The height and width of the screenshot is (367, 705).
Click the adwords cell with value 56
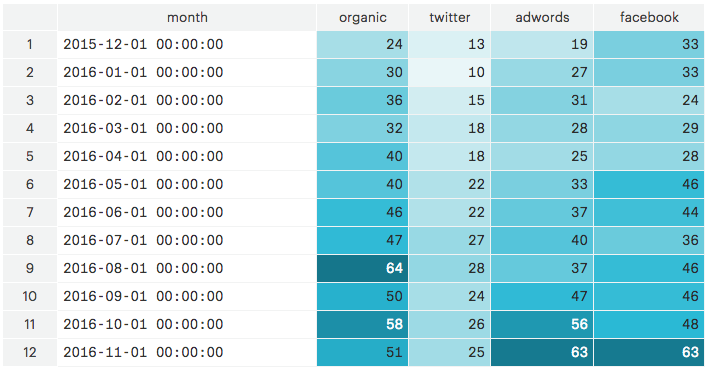(542, 324)
